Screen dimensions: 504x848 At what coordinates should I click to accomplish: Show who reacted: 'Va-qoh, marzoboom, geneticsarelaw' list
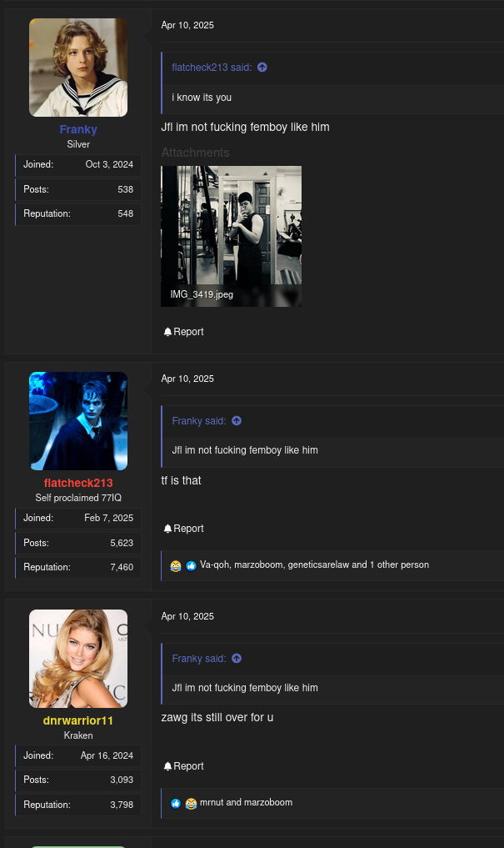click(x=314, y=564)
